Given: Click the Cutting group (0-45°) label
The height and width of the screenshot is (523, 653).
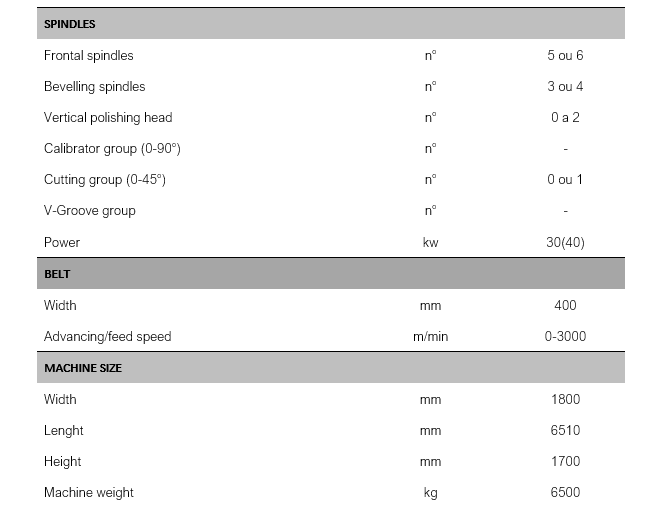Looking at the screenshot, I should [104, 180].
